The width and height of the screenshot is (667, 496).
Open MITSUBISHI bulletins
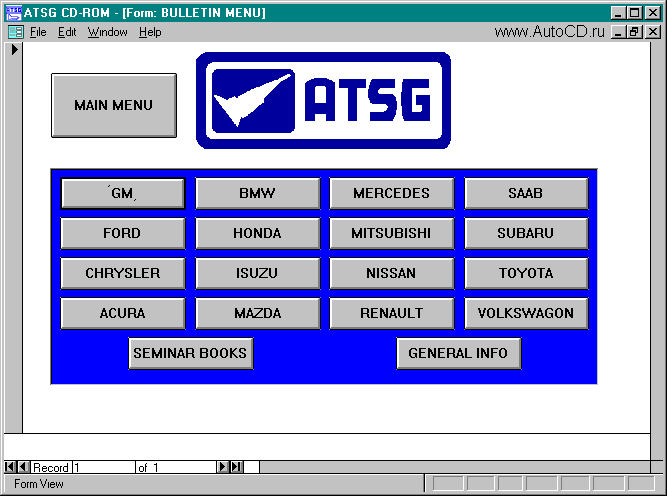tap(392, 234)
